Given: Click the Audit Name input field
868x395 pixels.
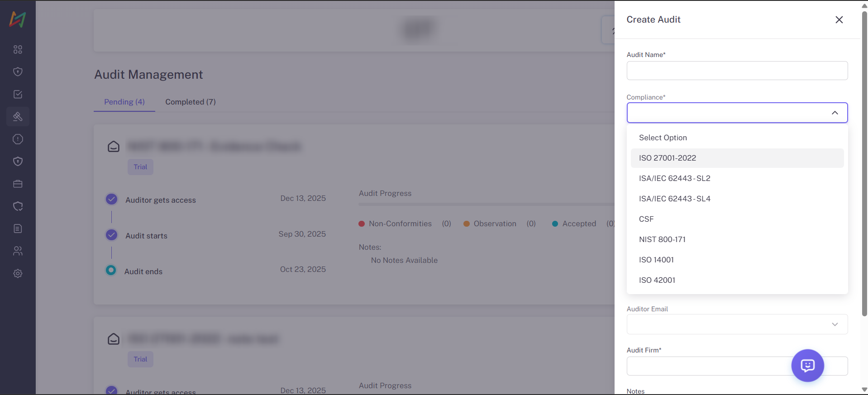Looking at the screenshot, I should click(x=737, y=71).
